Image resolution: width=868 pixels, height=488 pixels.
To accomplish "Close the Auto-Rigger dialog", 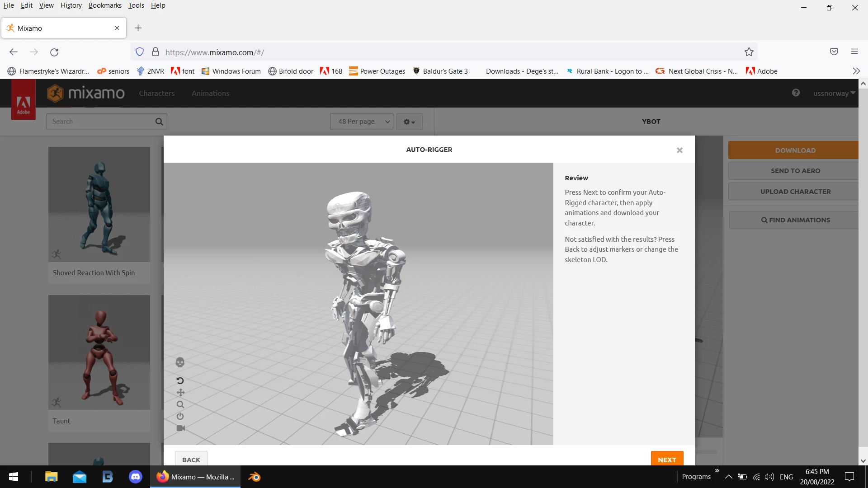I will point(679,150).
